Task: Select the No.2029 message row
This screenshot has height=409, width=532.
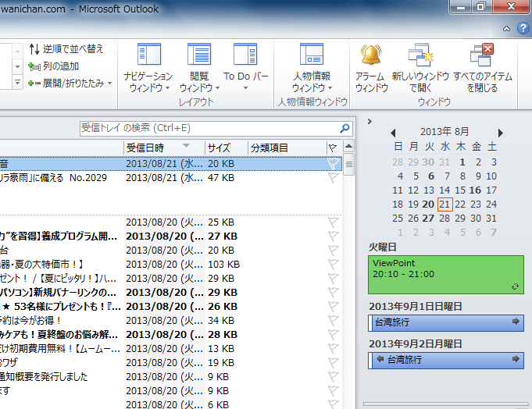Action: [x=170, y=177]
